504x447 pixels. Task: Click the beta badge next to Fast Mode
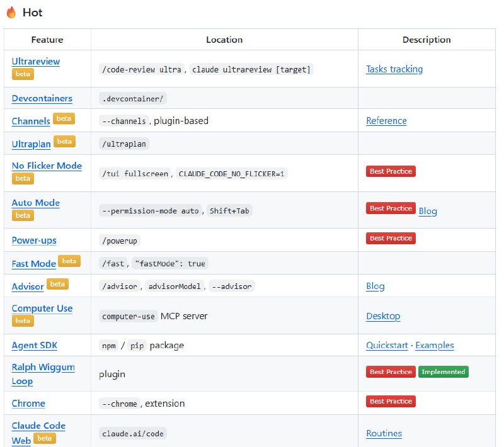tap(69, 261)
